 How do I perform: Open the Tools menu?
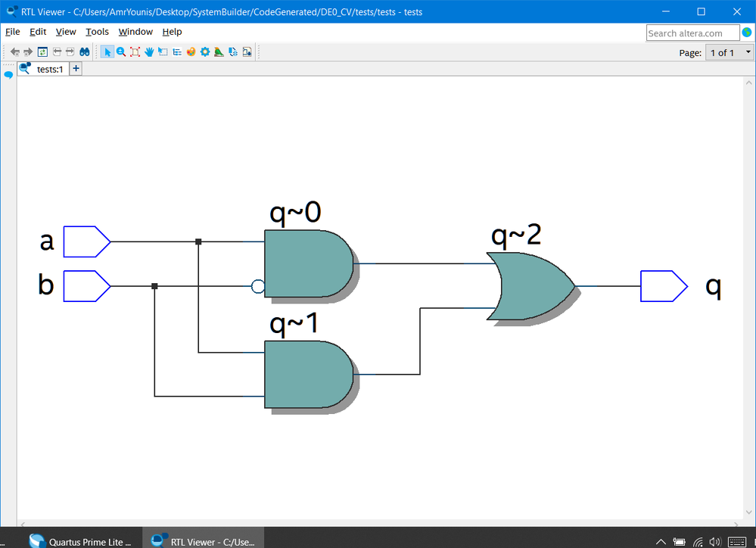coord(97,32)
